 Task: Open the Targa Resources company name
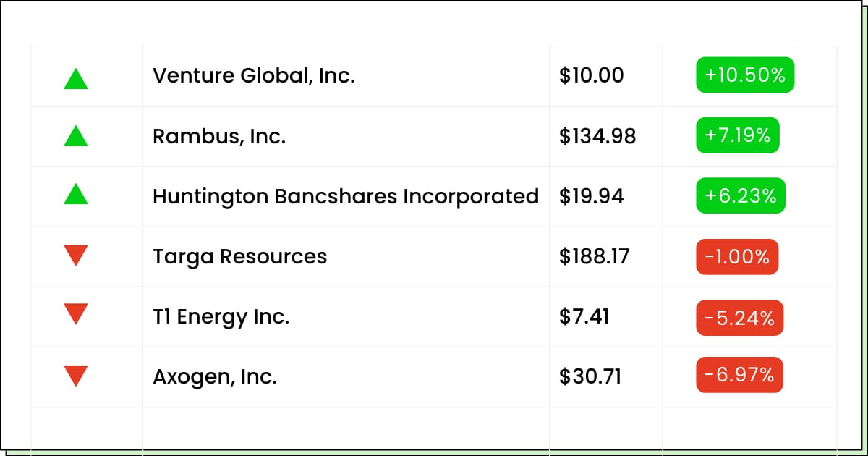click(x=239, y=256)
